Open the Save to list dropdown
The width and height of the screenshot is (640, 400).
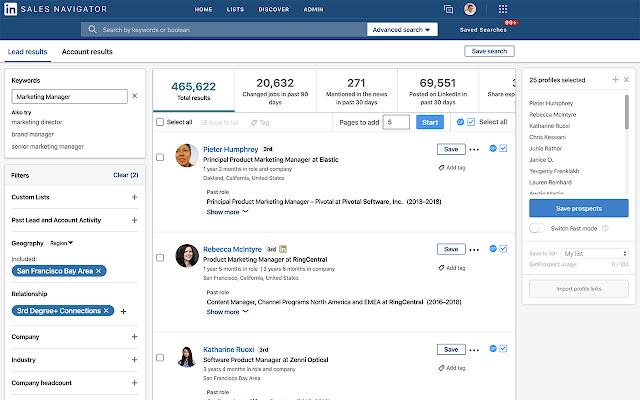594,254
